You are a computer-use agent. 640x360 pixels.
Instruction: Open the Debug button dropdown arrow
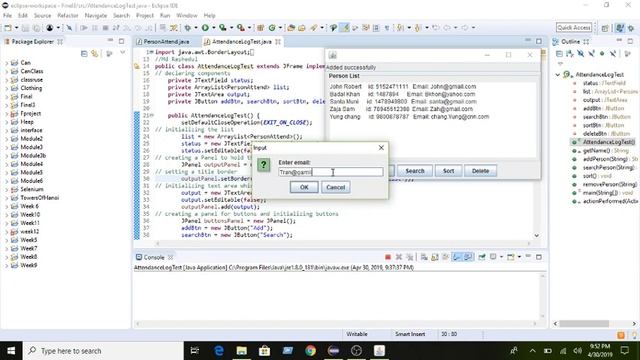click(x=196, y=28)
